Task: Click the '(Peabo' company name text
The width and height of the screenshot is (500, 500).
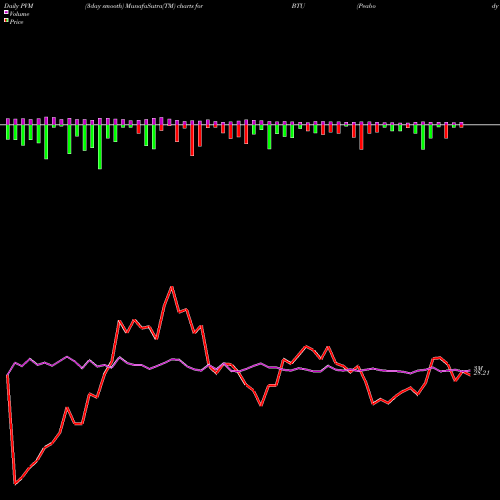Action: tap(366, 6)
